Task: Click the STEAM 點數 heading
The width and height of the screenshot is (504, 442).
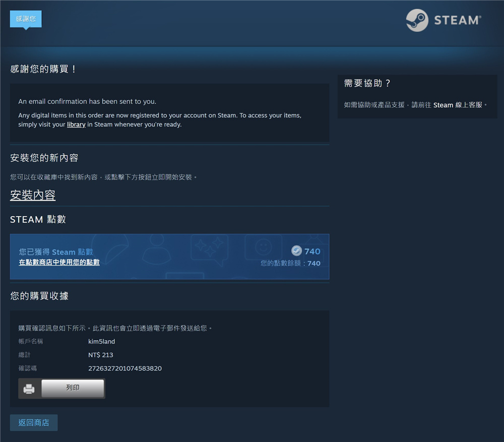Action: (x=38, y=219)
